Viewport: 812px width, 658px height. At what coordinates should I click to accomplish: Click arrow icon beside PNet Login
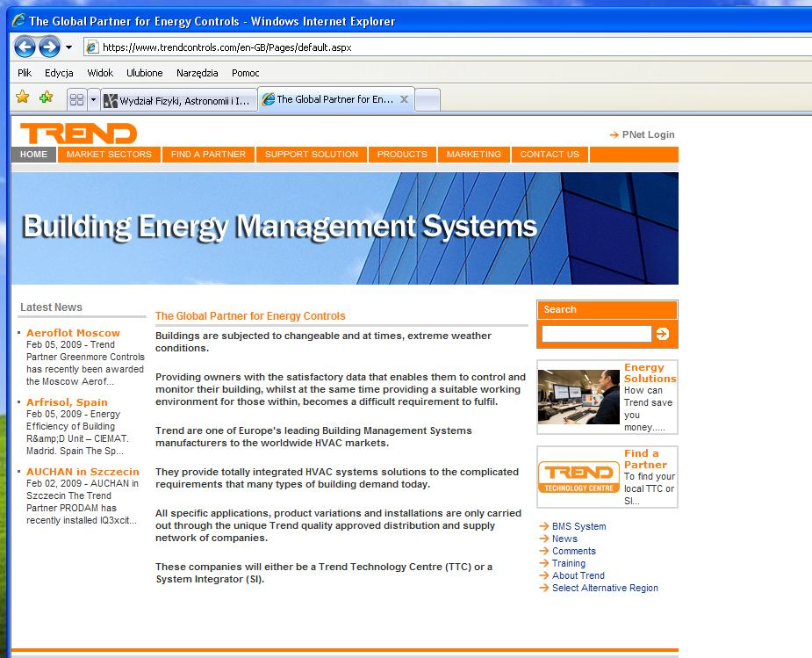pyautogui.click(x=614, y=134)
